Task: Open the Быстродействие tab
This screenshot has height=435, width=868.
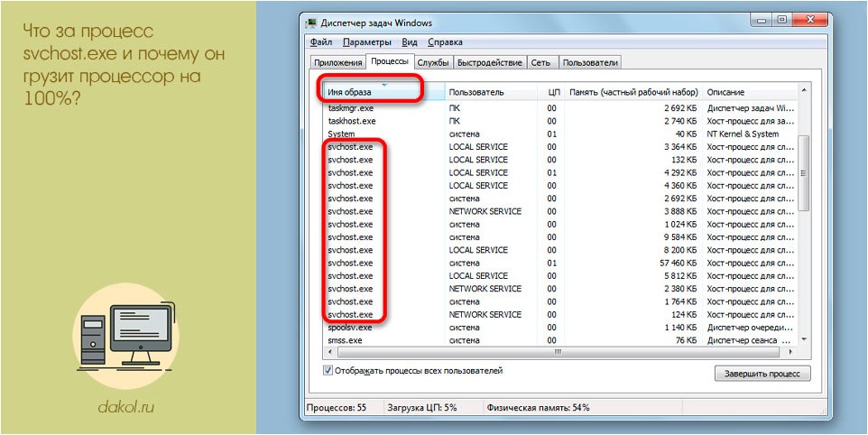Action: 489,62
